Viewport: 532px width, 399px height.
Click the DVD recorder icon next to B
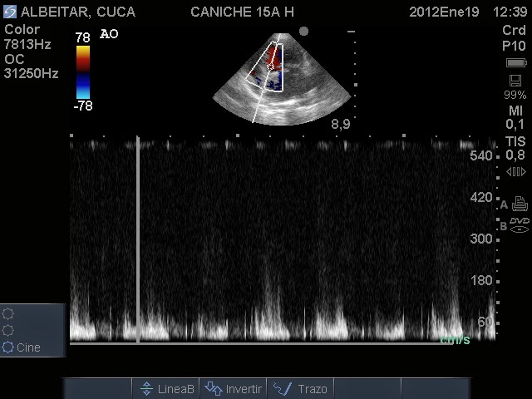pos(520,225)
